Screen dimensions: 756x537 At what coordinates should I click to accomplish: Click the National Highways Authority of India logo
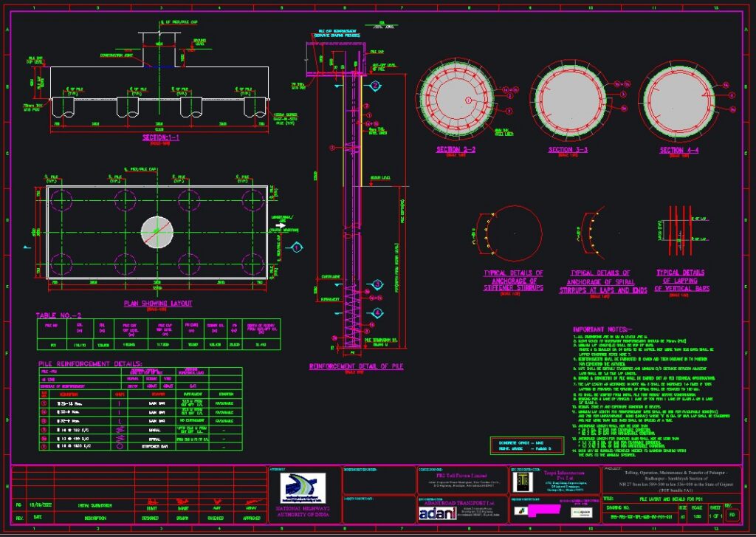point(303,488)
